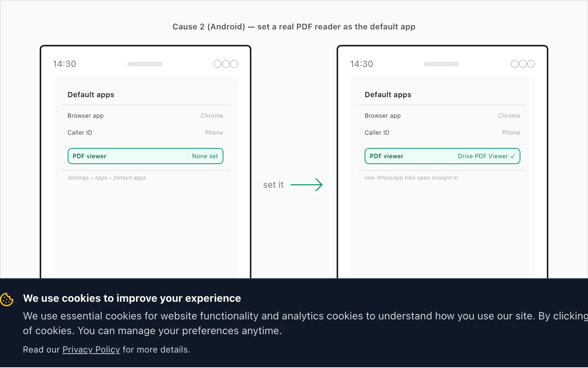This screenshot has height=368, width=588.
Task: Click status circles on left phone
Action: click(x=226, y=64)
